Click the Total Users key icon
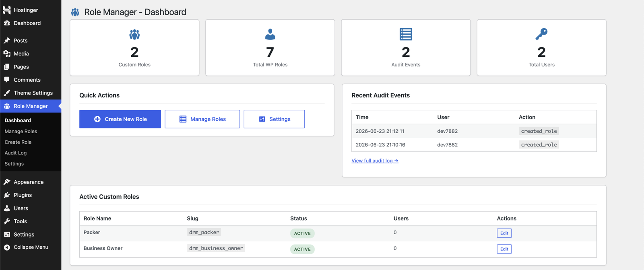644x270 pixels. click(x=541, y=34)
